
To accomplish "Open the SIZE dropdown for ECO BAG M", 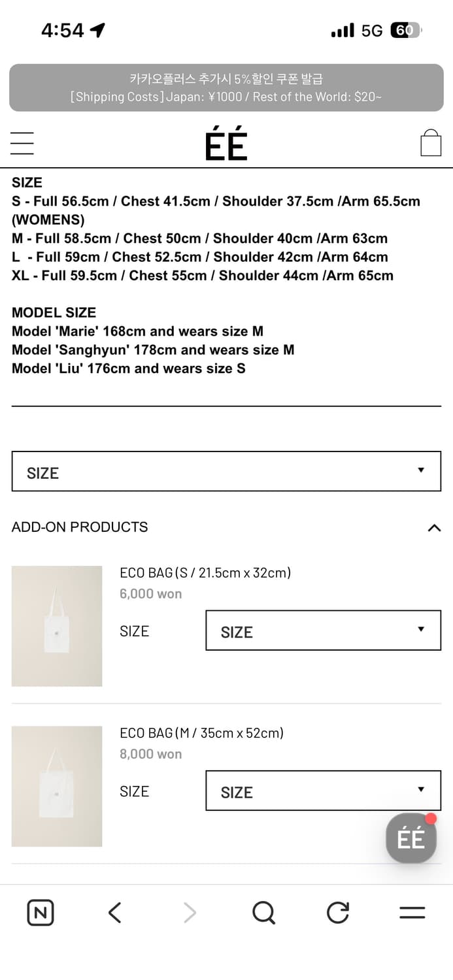I will (323, 790).
